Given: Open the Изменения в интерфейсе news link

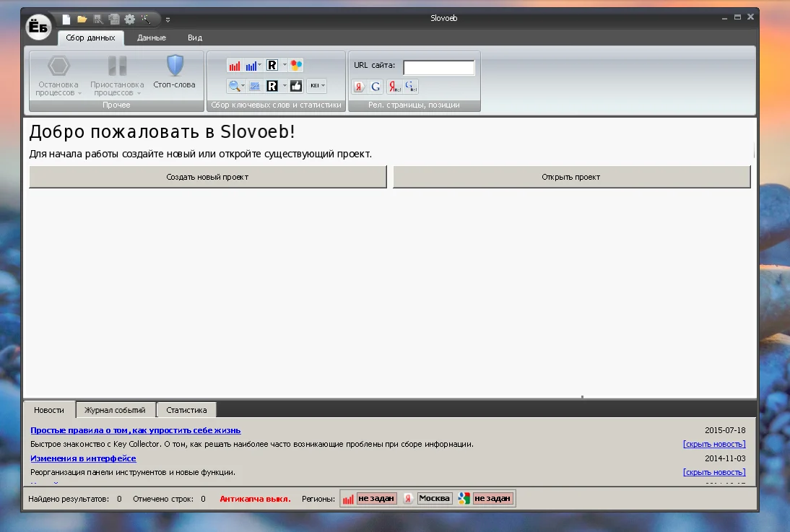Looking at the screenshot, I should pos(83,458).
